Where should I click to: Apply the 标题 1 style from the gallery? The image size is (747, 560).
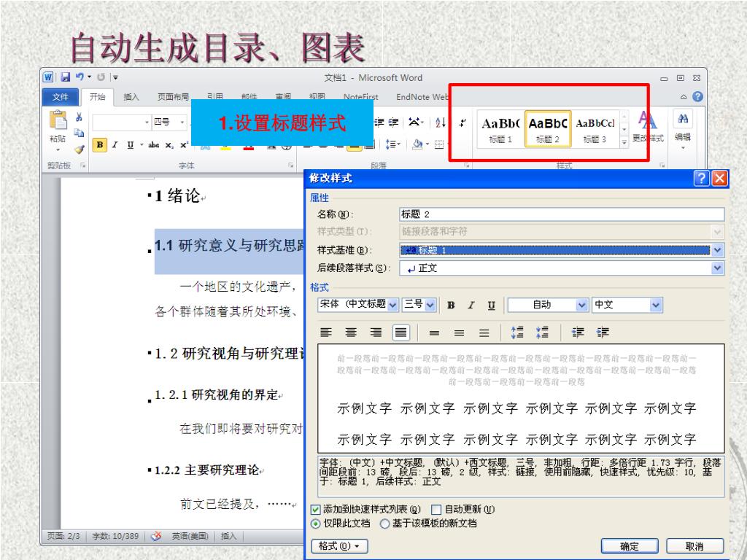point(500,128)
